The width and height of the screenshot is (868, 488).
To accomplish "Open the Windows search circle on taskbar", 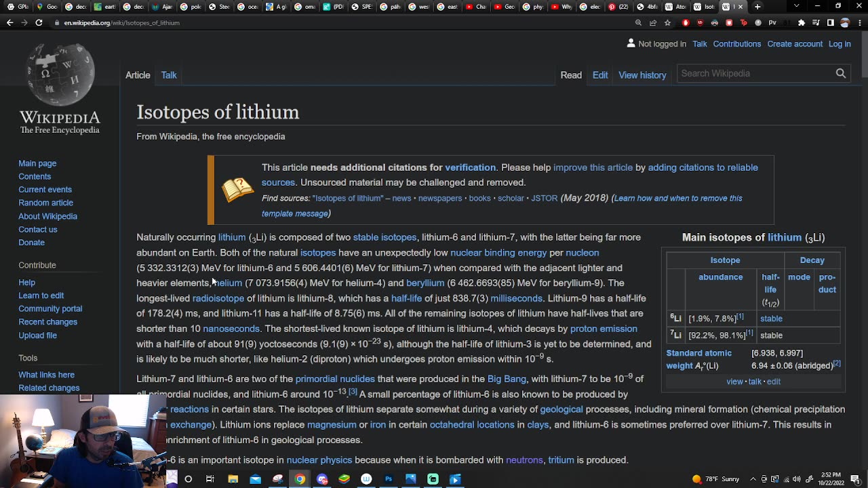I will (188, 479).
